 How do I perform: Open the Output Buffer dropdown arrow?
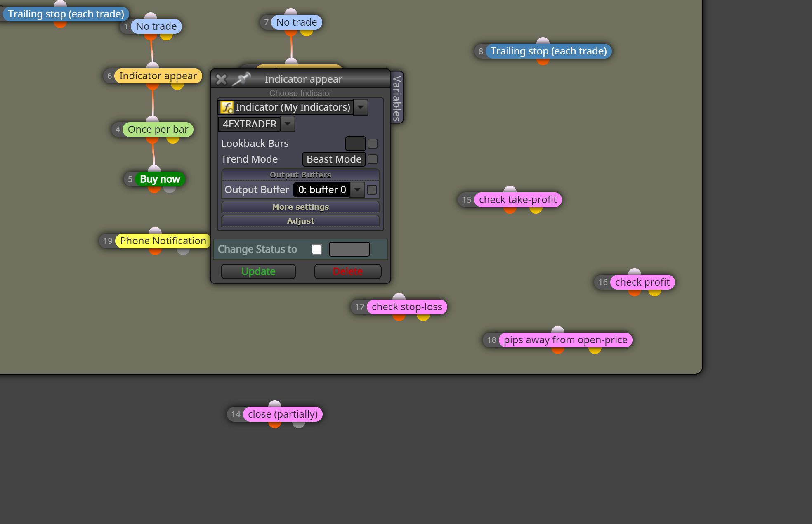pyautogui.click(x=357, y=190)
